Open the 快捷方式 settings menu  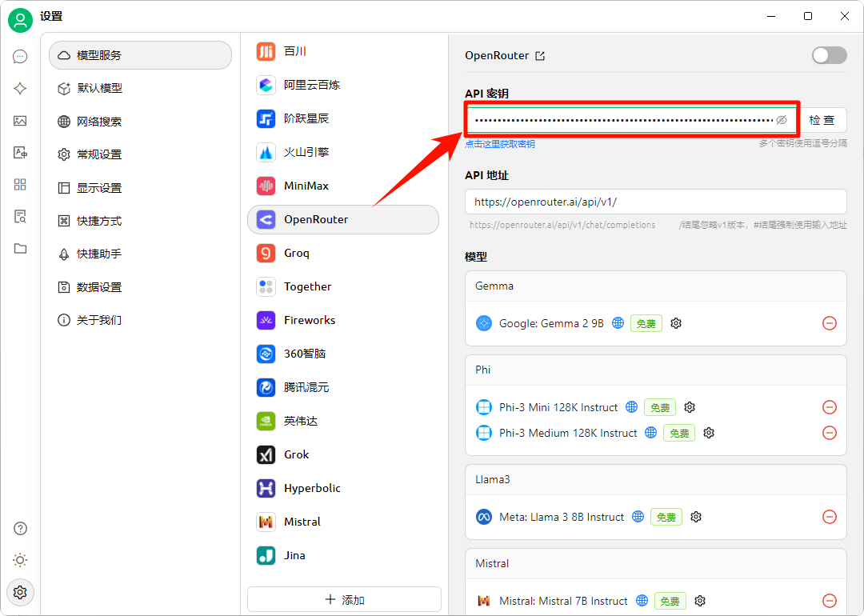coord(140,221)
